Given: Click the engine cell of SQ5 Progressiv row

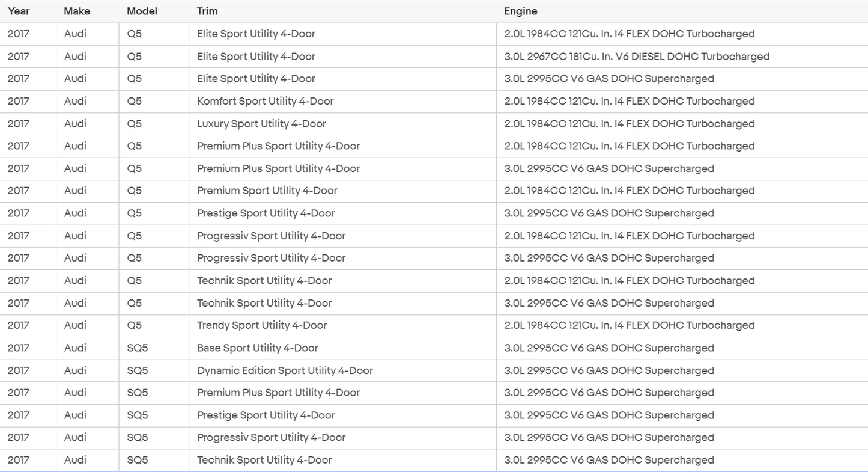Looking at the screenshot, I should click(682, 438).
